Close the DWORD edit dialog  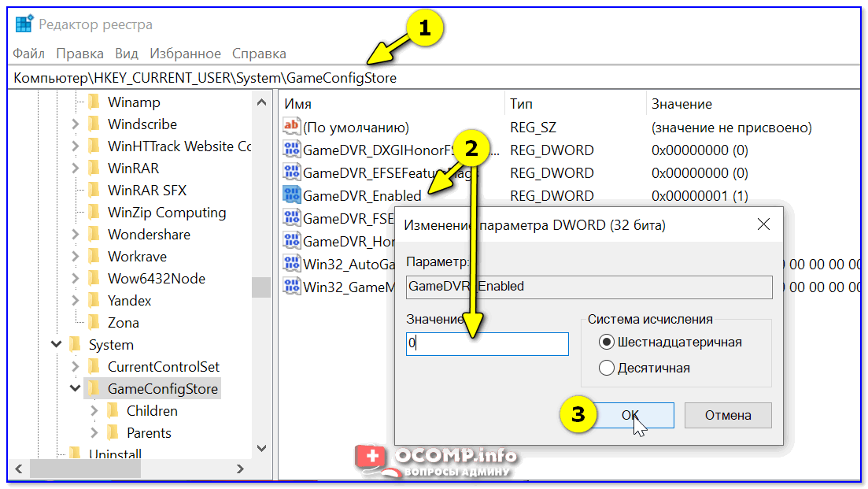(763, 224)
